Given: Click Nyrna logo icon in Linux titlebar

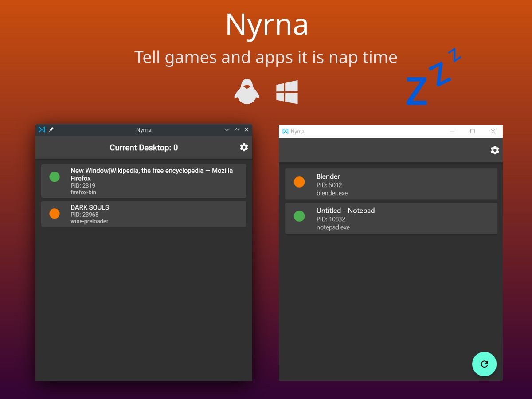Looking at the screenshot, I should pyautogui.click(x=42, y=129).
